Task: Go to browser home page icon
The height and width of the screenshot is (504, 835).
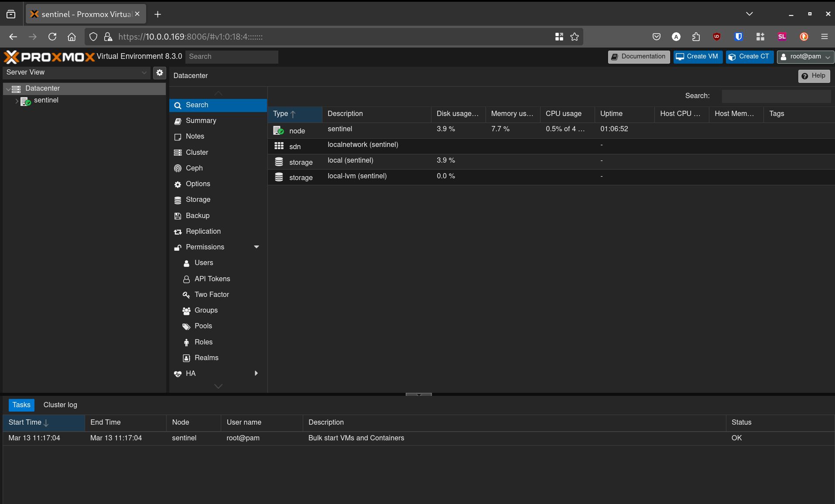Action: (72, 37)
